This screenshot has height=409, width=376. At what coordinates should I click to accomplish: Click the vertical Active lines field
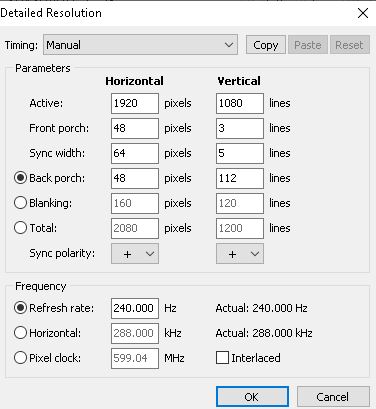240,103
